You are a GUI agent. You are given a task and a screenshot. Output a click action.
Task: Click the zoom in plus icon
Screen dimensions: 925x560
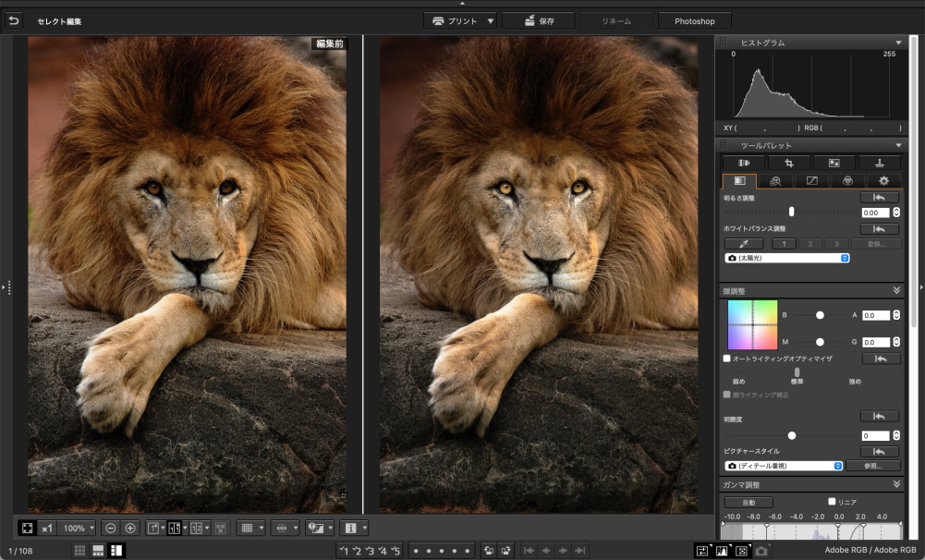pos(130,528)
